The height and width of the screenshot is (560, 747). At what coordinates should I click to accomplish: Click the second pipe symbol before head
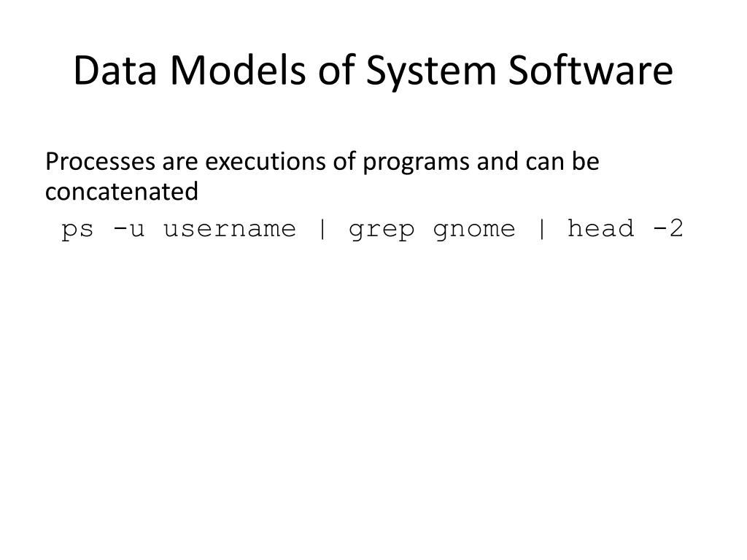542,229
